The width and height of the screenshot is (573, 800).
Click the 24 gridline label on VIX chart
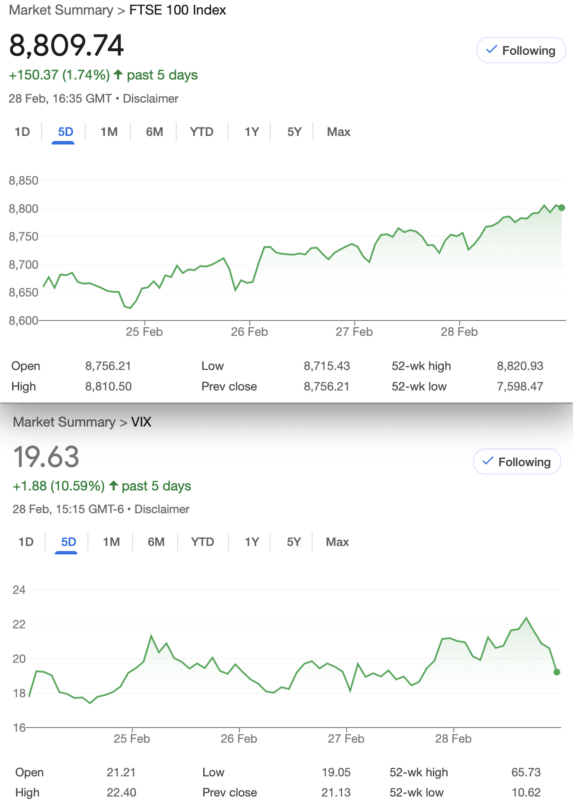[19, 590]
